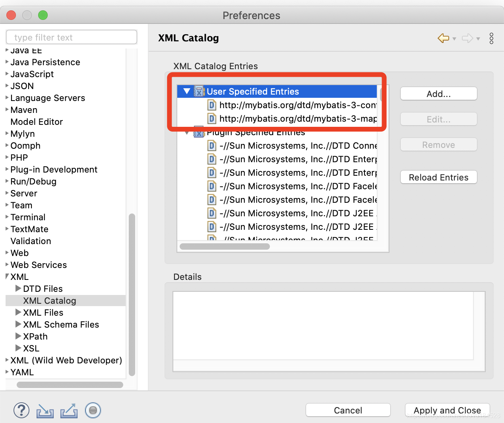Open the Help icon in bottom toolbar
The image size is (504, 423).
pos(21,410)
